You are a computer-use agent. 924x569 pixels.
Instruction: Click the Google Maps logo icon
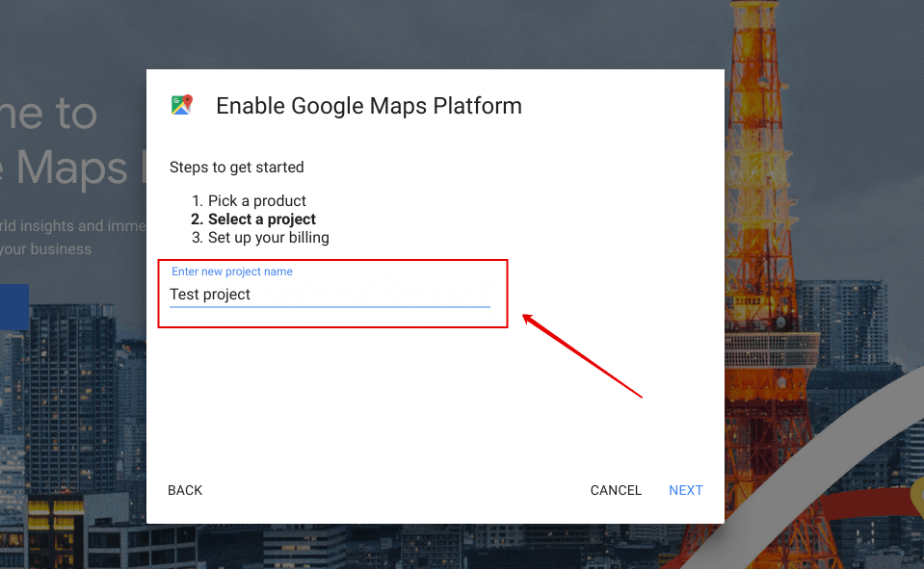coord(181,104)
